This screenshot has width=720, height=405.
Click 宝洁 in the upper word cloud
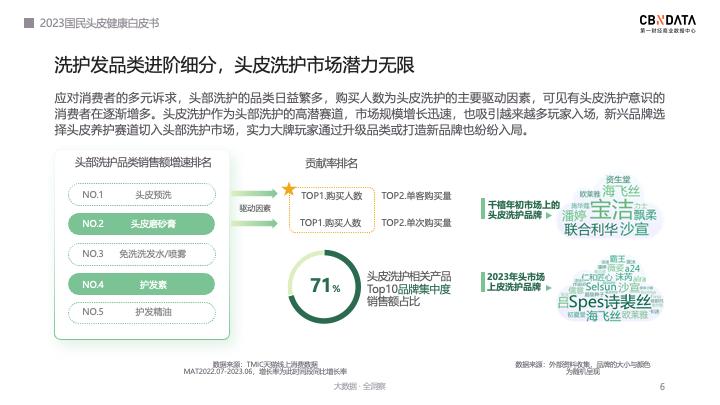[611, 210]
